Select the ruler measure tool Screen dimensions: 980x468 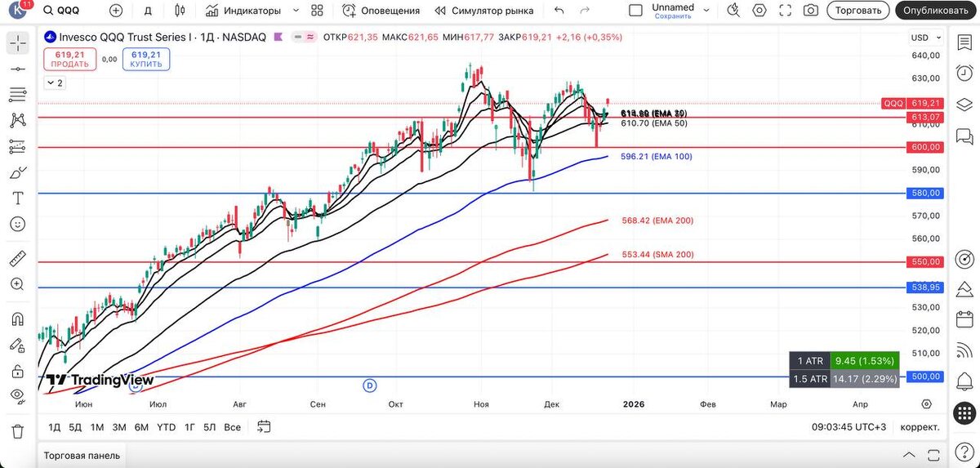[18, 259]
